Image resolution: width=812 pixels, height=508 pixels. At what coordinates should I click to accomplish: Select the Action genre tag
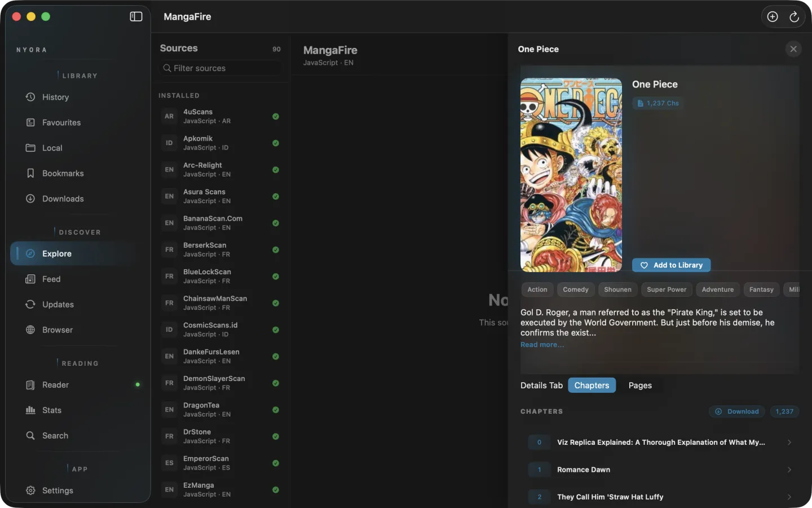(537, 290)
